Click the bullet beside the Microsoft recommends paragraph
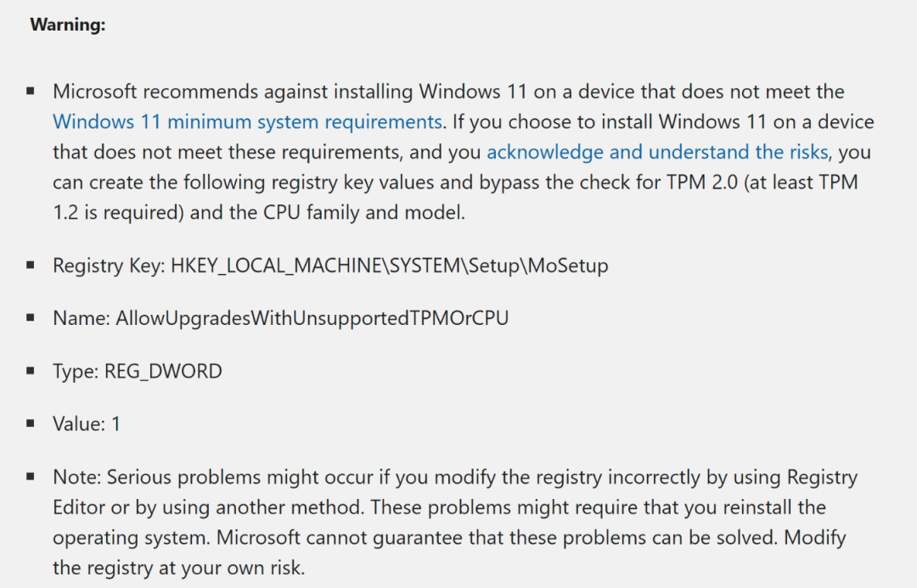 [x=31, y=91]
